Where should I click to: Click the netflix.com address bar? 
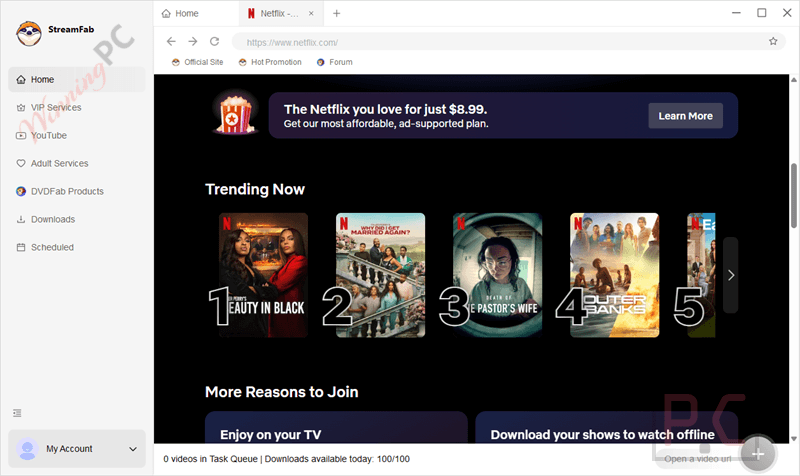coord(500,42)
